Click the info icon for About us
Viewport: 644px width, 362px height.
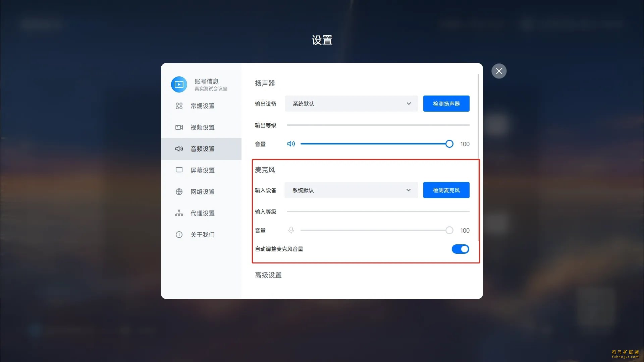tap(179, 235)
